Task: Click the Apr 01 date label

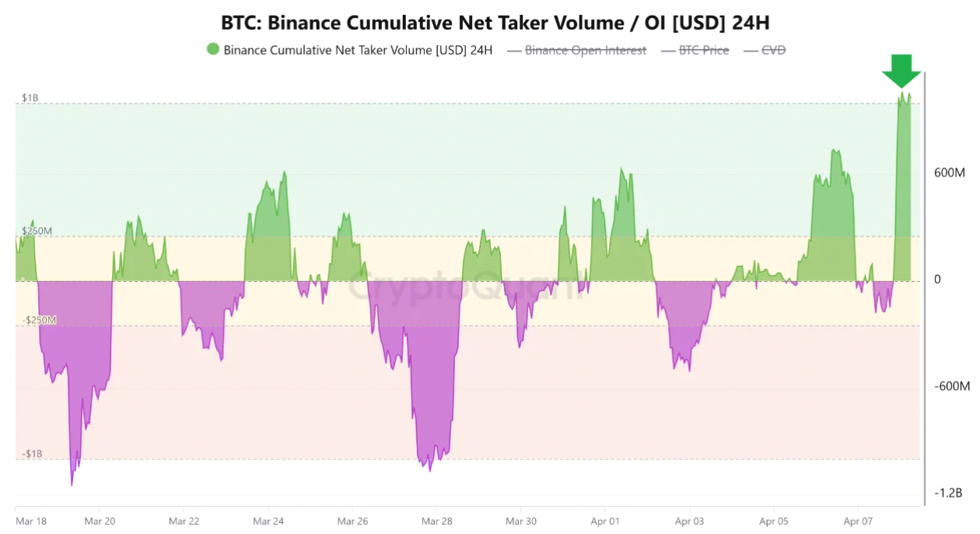Action: [x=605, y=522]
